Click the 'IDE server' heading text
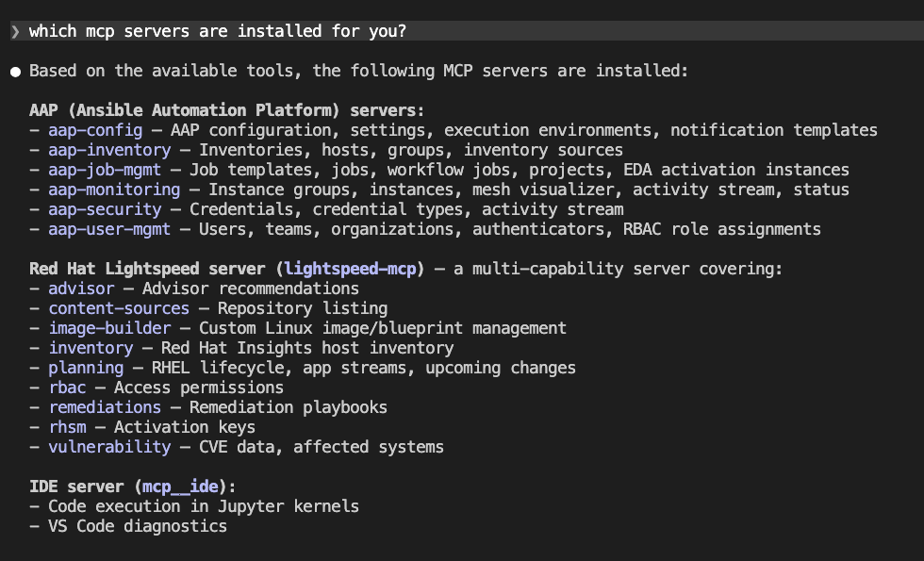 coord(76,487)
